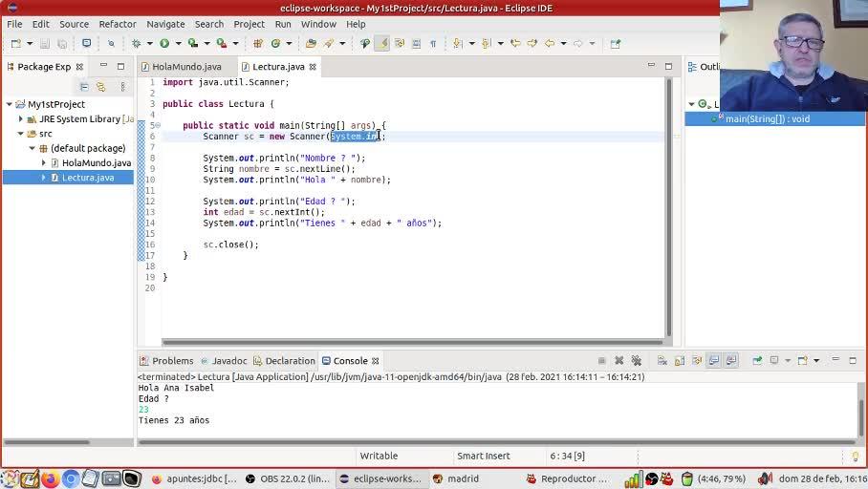Select HolaMundo.java in Package Explorer
The height and width of the screenshot is (489, 868).
96,163
